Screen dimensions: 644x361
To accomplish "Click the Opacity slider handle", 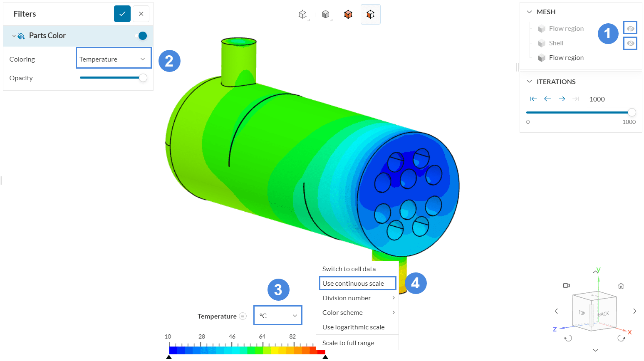I will (x=143, y=78).
